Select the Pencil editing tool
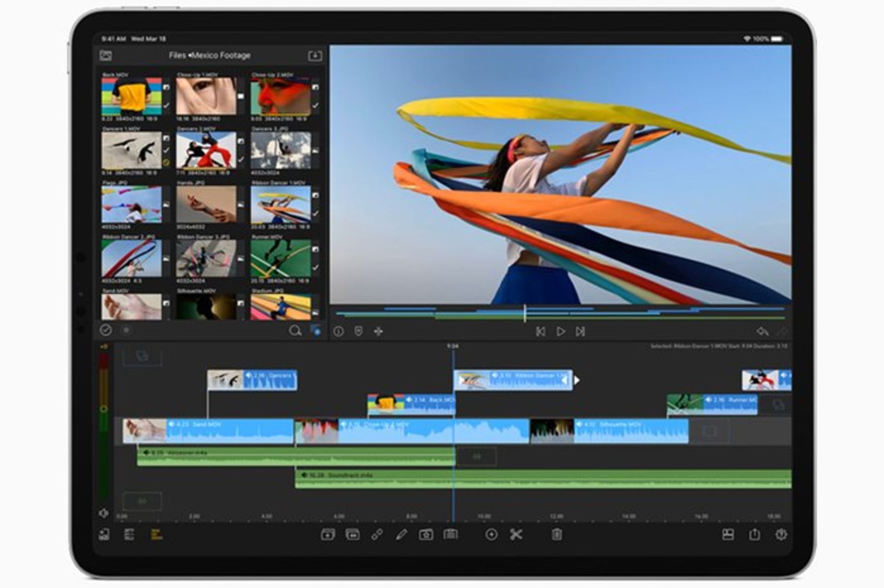The height and width of the screenshot is (588, 884). click(x=401, y=535)
